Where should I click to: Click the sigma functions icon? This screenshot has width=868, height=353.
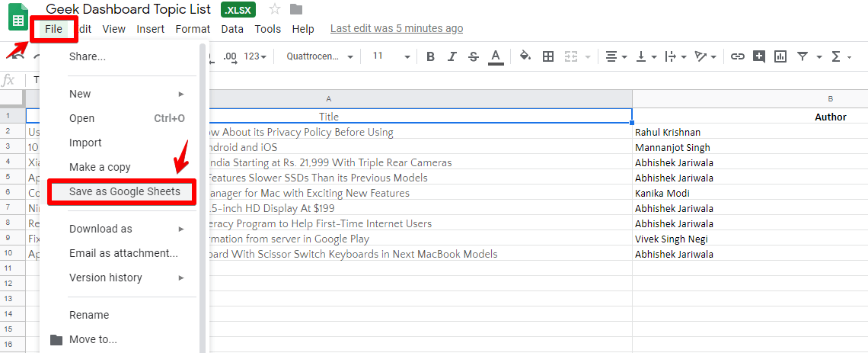click(x=836, y=56)
